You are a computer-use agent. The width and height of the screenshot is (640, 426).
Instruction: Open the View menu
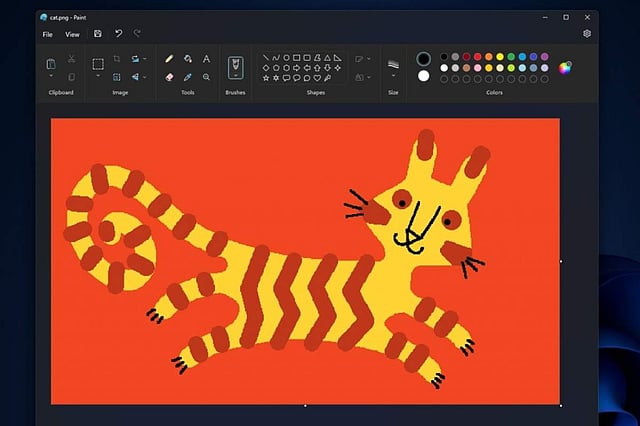tap(72, 34)
